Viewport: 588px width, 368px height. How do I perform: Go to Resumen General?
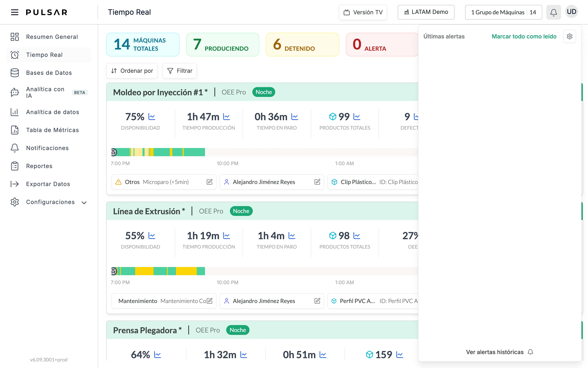49,37
